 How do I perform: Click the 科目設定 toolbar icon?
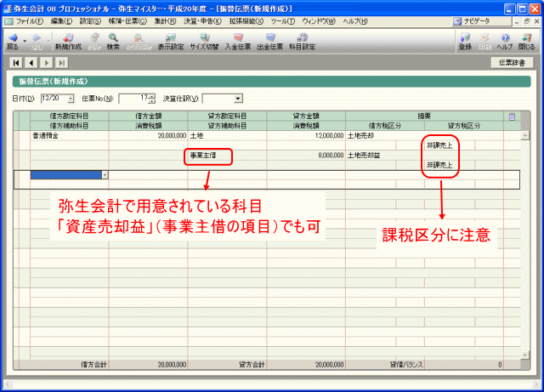pyautogui.click(x=303, y=41)
